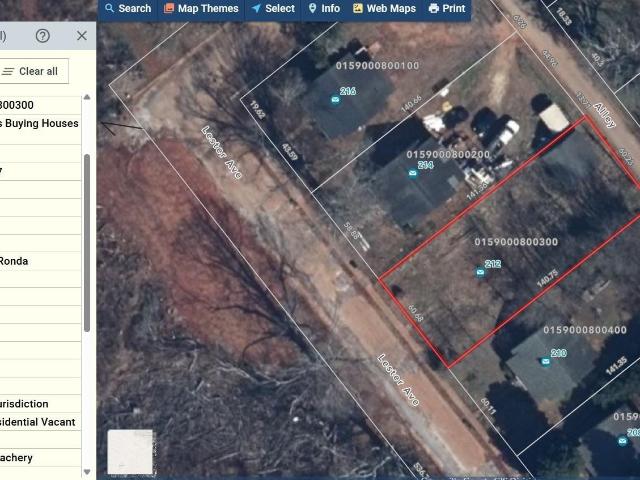This screenshot has width=640, height=480.
Task: Click mail marker for address 216
Action: [335, 100]
